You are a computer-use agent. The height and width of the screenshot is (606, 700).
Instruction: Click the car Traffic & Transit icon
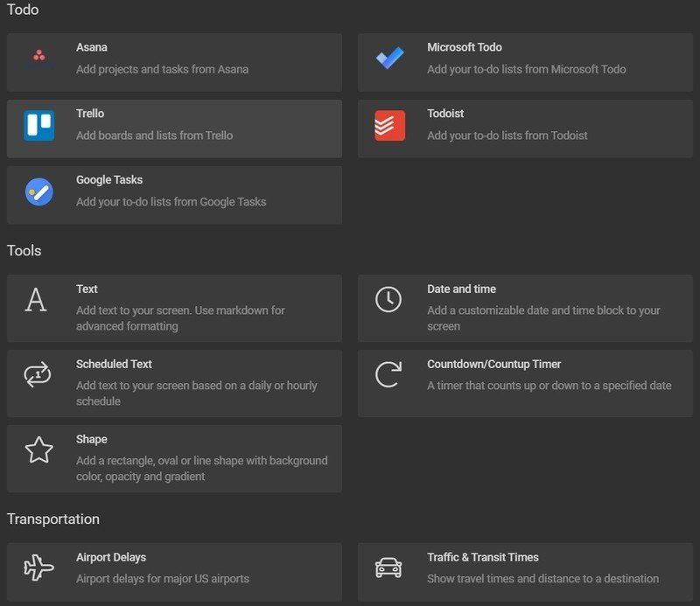tap(388, 568)
